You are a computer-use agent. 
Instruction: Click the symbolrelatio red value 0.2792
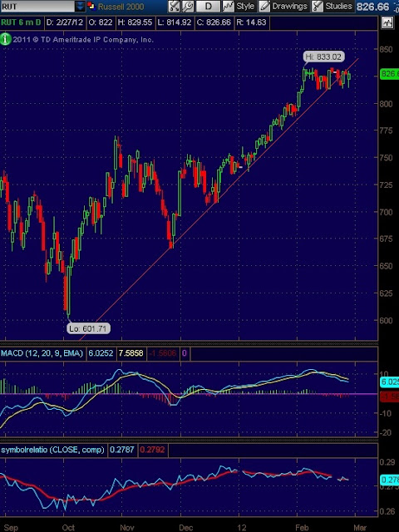coord(152,450)
